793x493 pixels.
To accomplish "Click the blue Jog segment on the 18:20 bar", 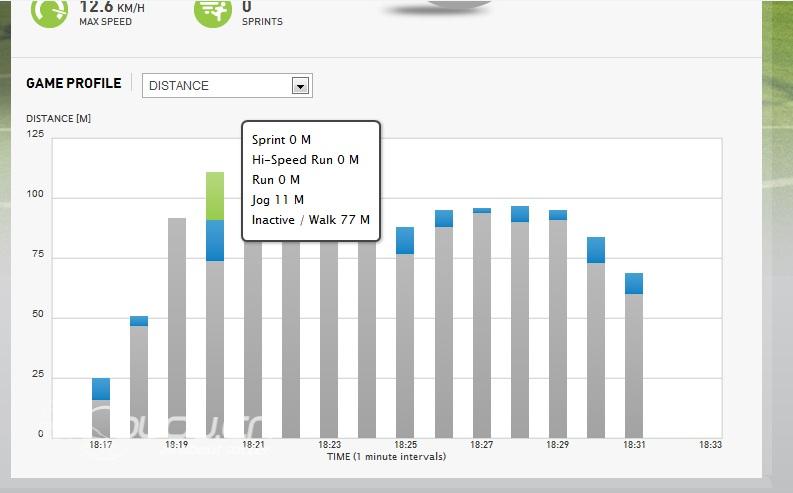I will 215,240.
